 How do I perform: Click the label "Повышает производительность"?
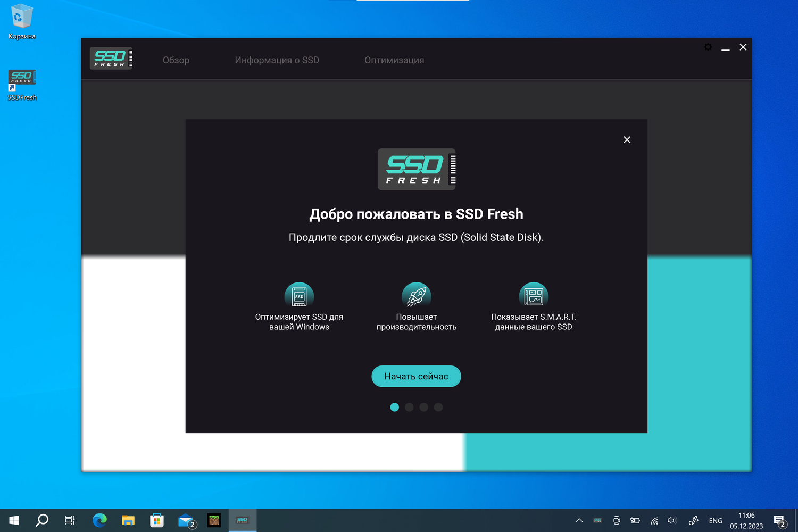click(417, 322)
